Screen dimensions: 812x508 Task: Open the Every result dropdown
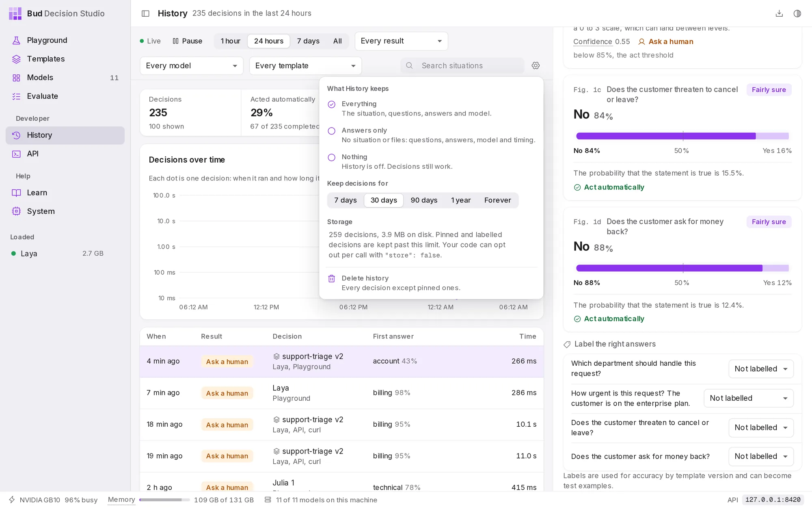click(401, 41)
